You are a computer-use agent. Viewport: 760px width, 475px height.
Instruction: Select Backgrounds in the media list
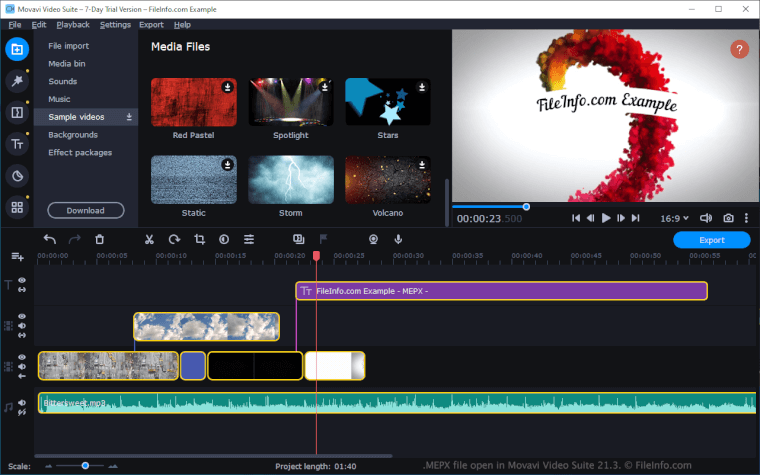73,135
